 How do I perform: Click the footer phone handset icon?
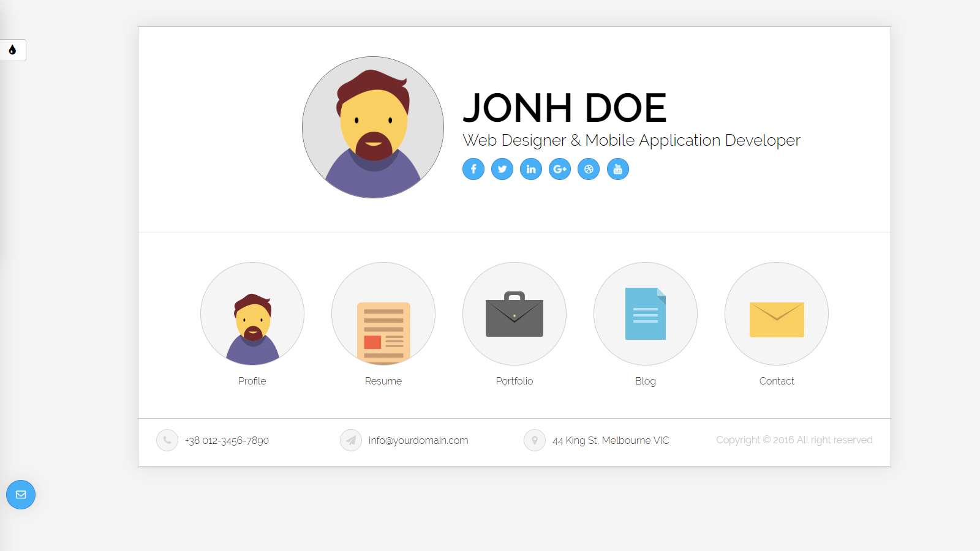pos(167,440)
